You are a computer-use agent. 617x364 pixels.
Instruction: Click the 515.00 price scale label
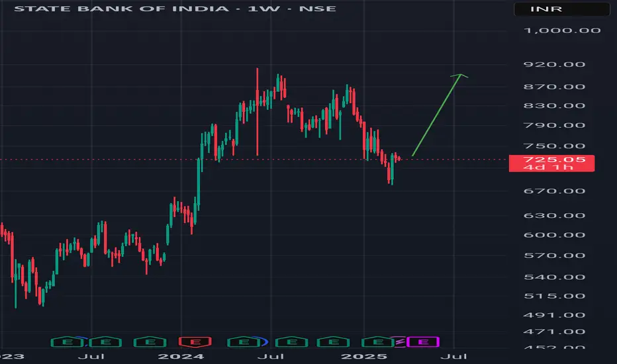(554, 296)
